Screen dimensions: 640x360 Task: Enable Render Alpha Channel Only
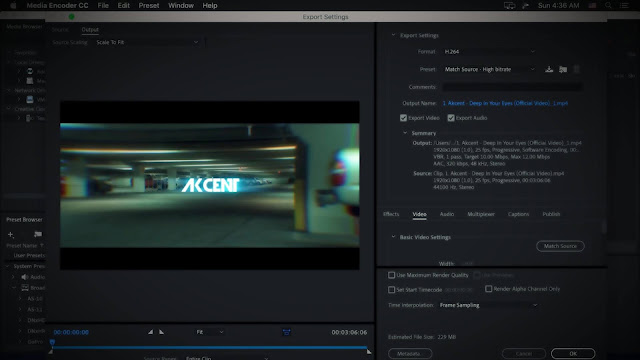(x=489, y=289)
